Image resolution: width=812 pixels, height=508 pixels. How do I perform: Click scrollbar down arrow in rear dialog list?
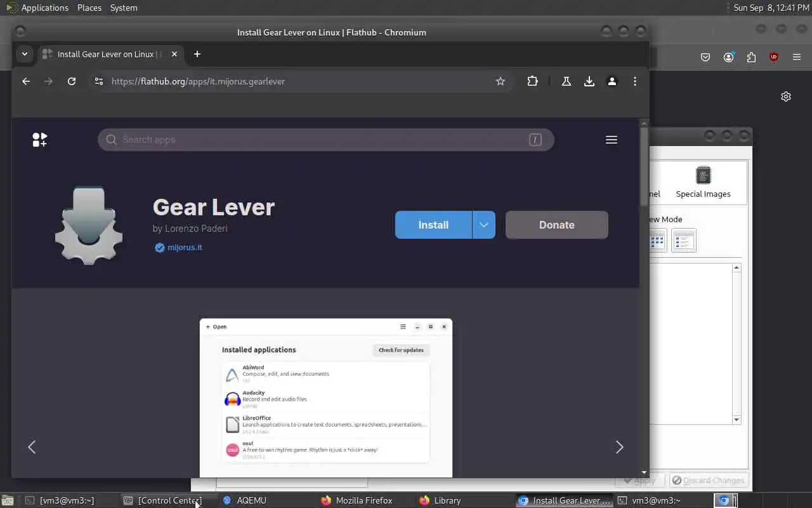click(737, 420)
